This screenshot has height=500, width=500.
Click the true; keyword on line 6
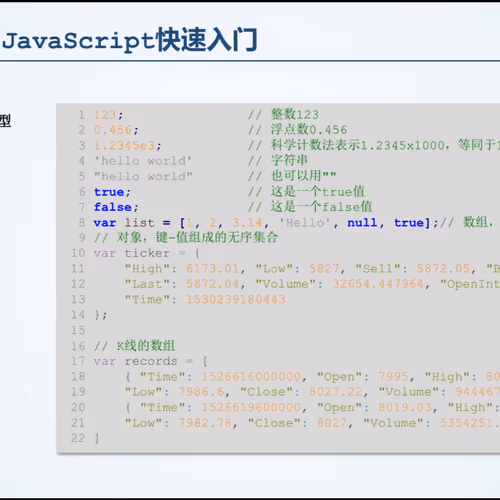112,192
